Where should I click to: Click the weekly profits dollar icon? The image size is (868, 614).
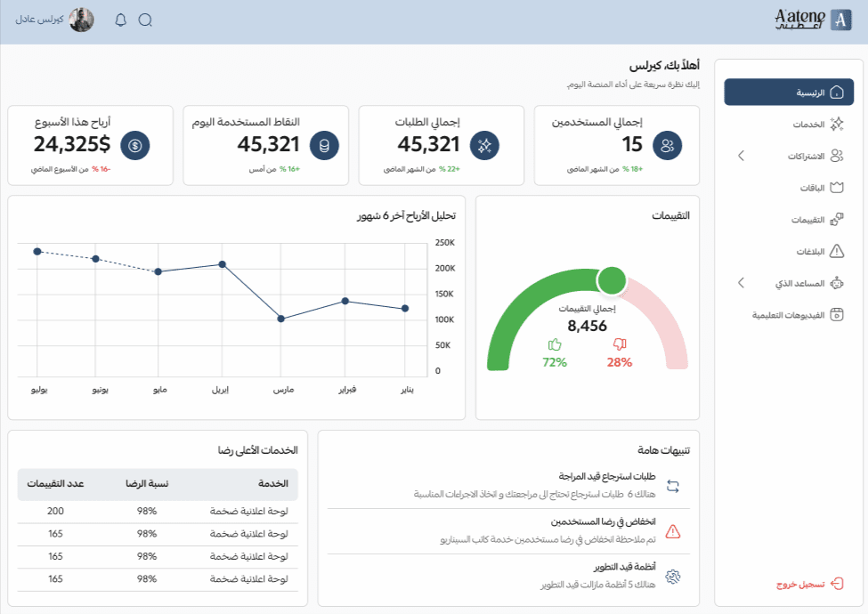click(135, 145)
